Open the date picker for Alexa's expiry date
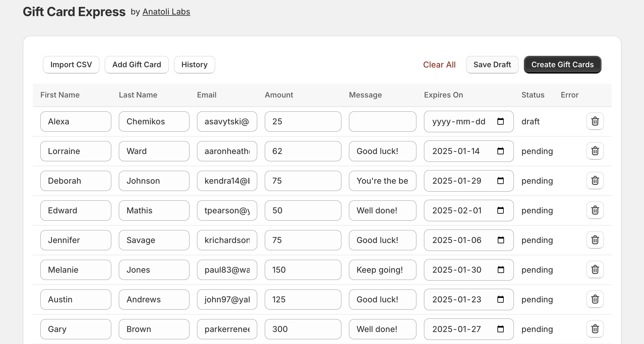 (x=501, y=122)
